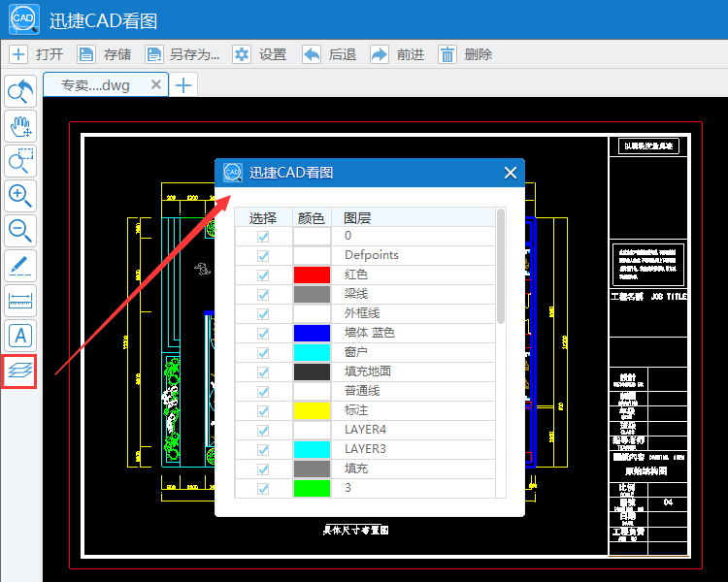Viewport: 728px width, 582px height.
Task: Select the Zoom Out magnifier tool
Action: 20,231
